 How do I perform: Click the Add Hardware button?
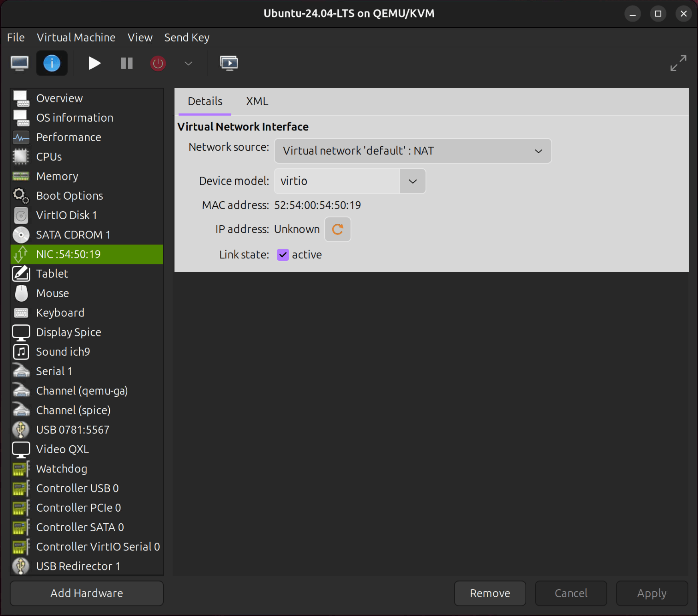click(x=86, y=593)
